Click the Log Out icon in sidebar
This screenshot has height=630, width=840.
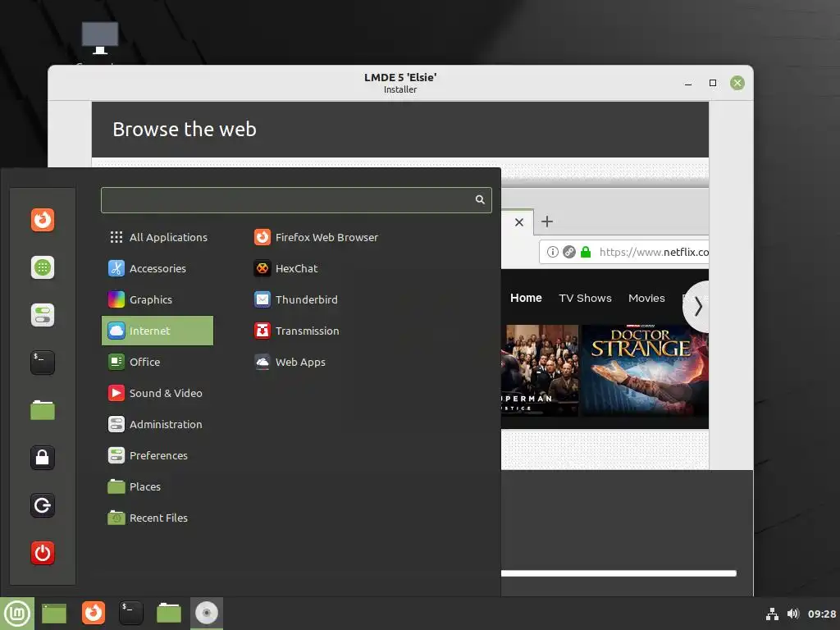(43, 505)
